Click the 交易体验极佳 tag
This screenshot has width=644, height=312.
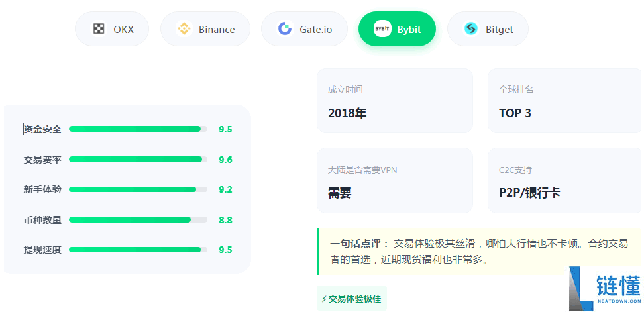[352, 299]
